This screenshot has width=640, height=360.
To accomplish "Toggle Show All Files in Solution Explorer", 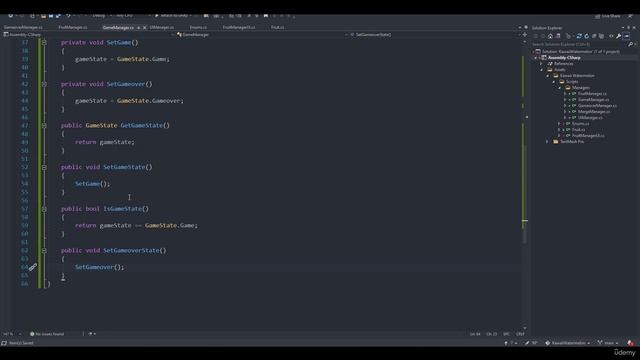I will 602,36.
